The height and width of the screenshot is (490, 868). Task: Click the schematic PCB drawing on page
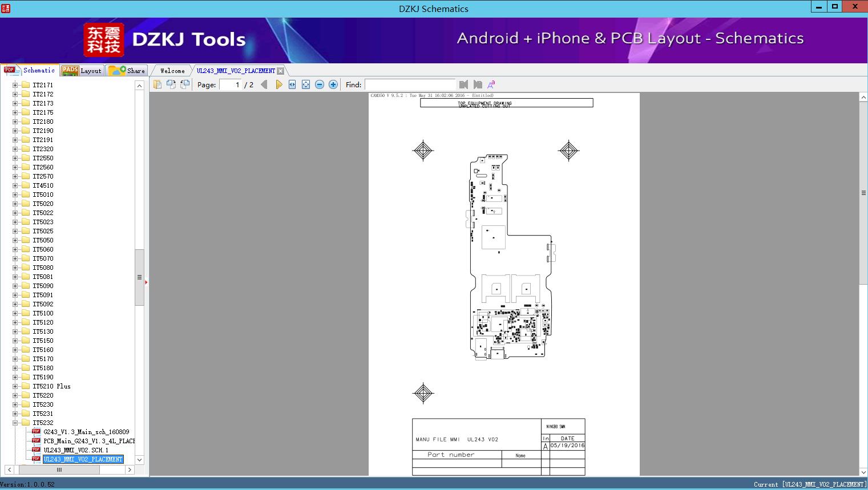click(511, 257)
